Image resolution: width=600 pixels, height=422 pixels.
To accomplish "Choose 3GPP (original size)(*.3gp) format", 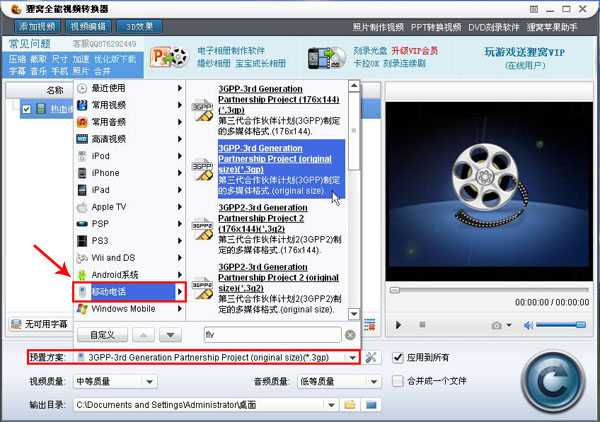I will (281, 169).
